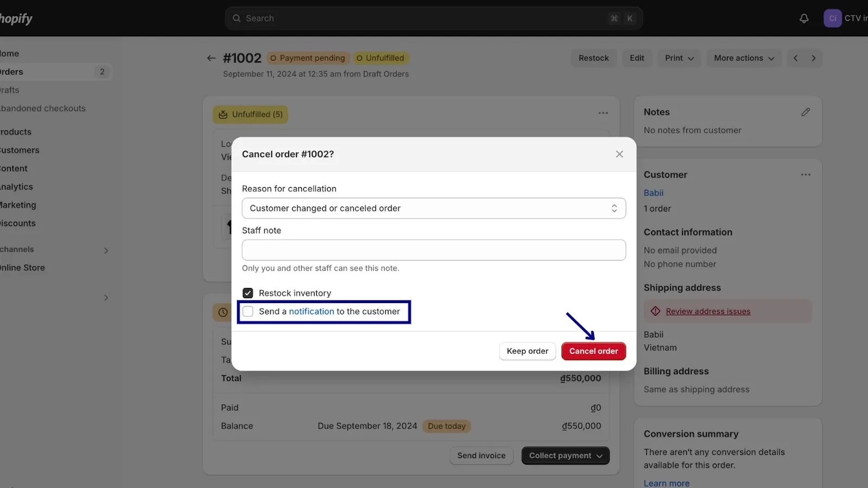Open the Customer card three-dots menu
The image size is (868, 488).
806,175
